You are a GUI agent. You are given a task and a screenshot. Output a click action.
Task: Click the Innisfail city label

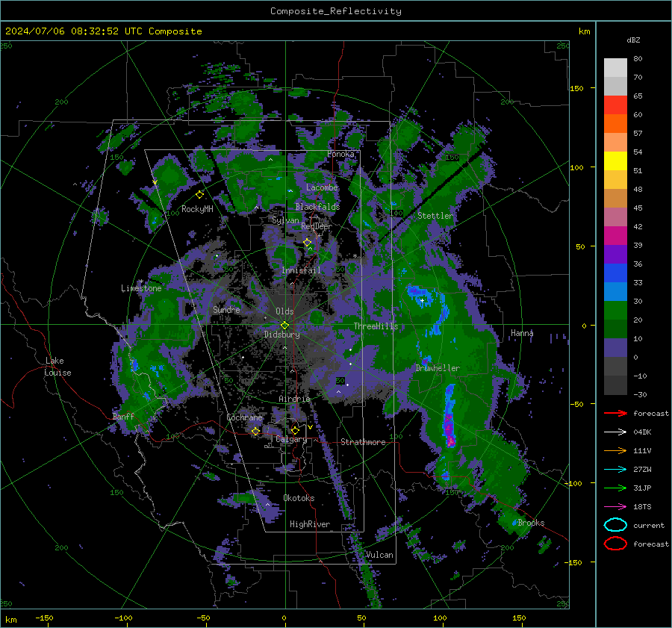click(301, 270)
